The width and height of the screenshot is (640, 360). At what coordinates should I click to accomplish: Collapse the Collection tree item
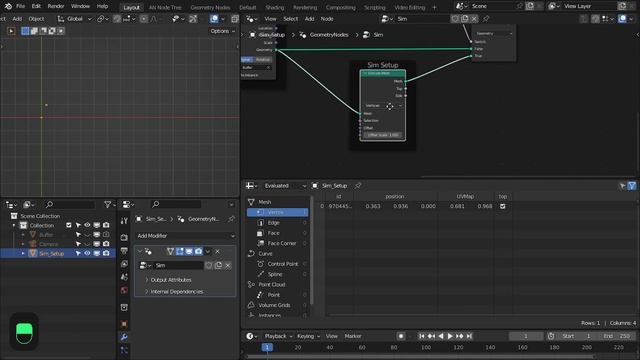[x=14, y=225]
